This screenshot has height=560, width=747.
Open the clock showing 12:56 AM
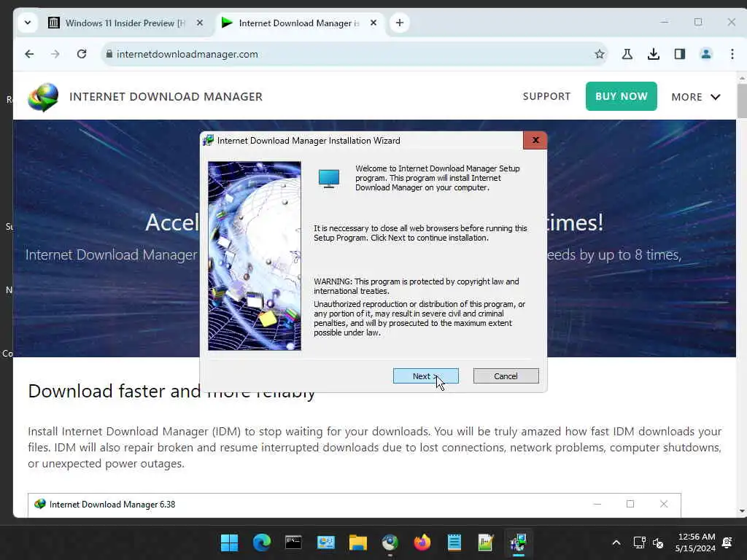tap(695, 542)
